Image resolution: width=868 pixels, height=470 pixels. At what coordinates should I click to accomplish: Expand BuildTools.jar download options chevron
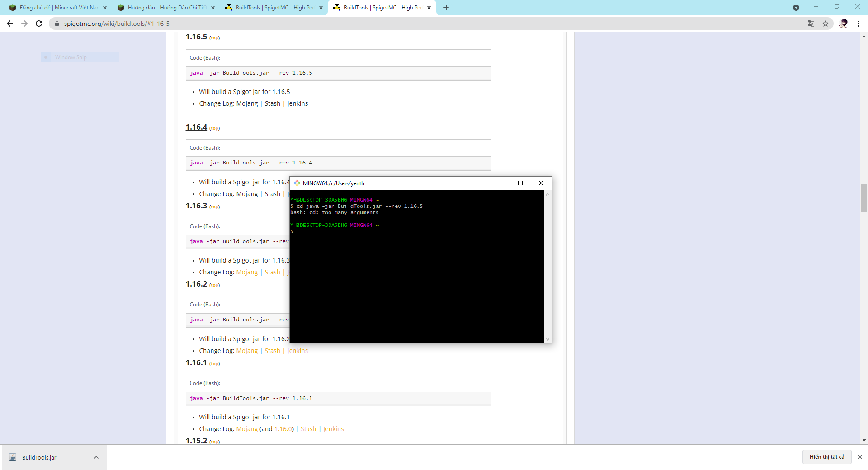[96, 457]
